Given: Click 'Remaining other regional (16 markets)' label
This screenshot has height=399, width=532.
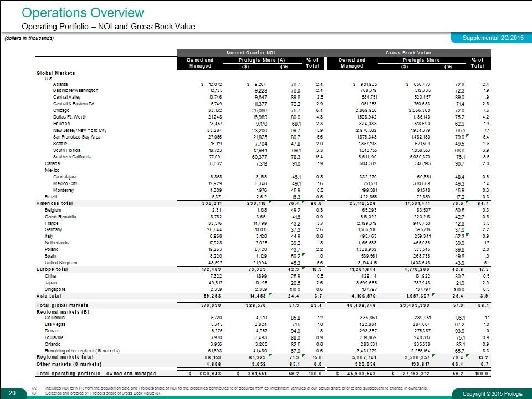Looking at the screenshot, I should coord(82,350).
